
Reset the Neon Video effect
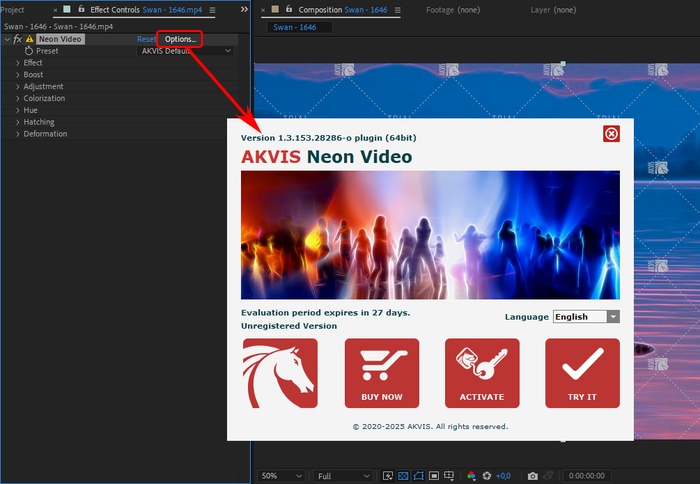pyautogui.click(x=146, y=39)
